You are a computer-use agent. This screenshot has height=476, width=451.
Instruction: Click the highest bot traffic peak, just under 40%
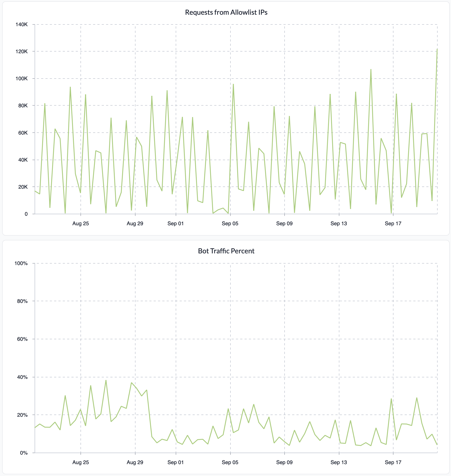click(x=106, y=381)
